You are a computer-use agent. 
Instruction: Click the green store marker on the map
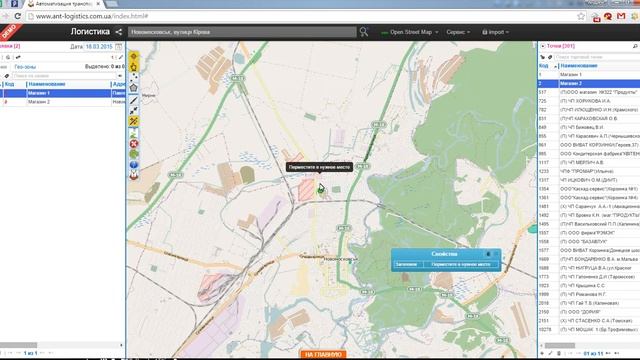(321, 191)
